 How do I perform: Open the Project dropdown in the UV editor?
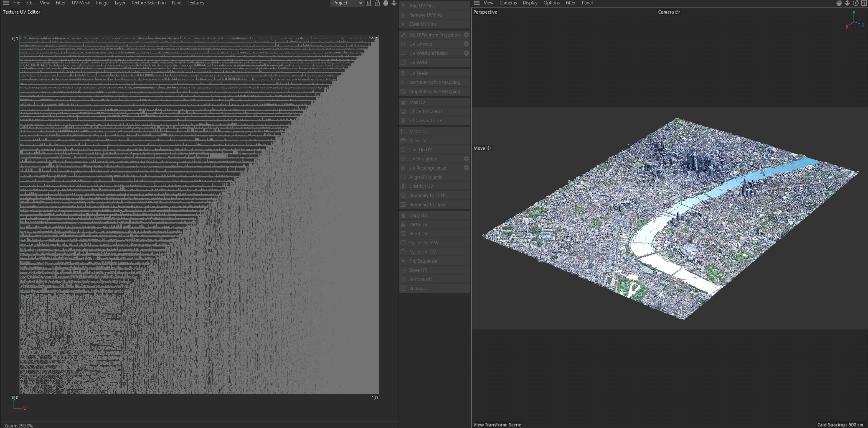[347, 3]
